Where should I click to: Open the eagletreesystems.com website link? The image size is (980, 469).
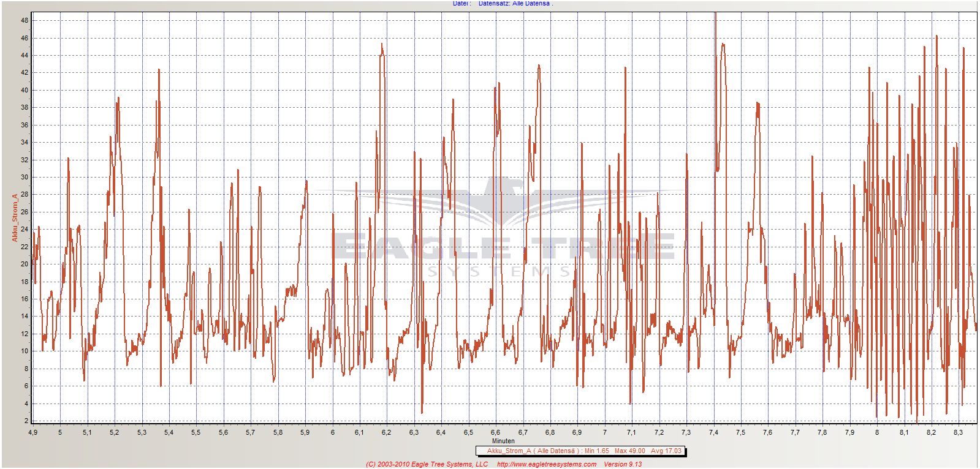[x=546, y=464]
